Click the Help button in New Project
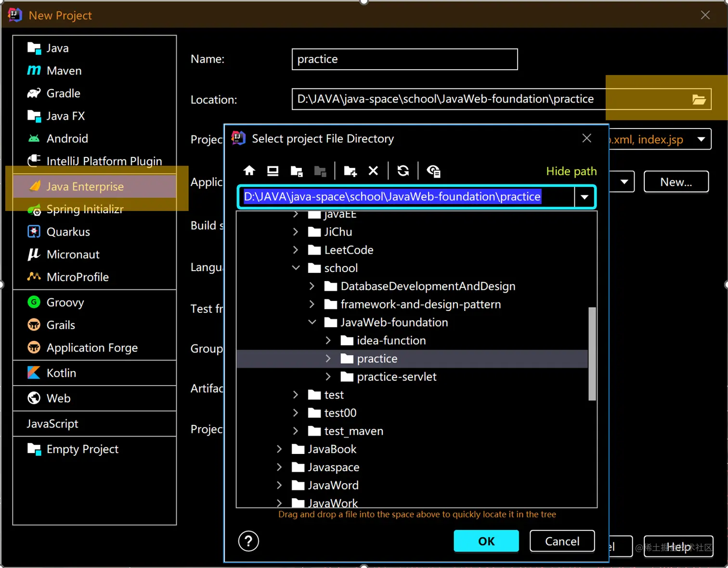Image resolution: width=728 pixels, height=568 pixels. pyautogui.click(x=678, y=547)
